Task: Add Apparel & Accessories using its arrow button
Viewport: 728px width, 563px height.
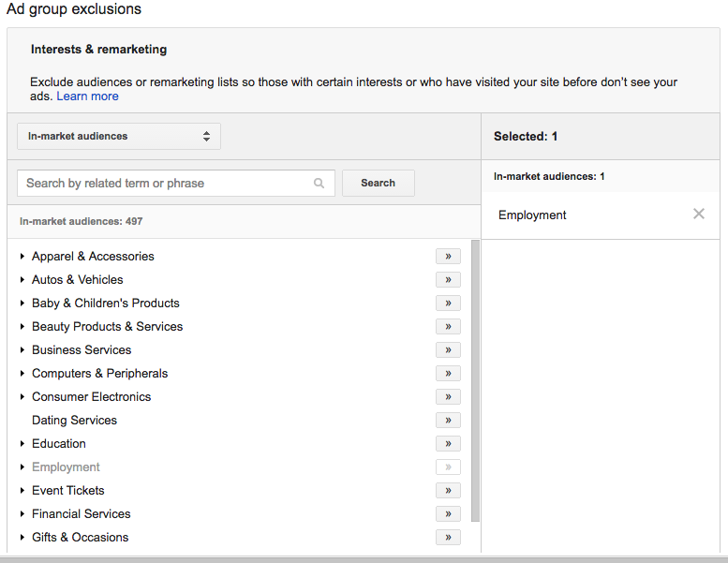Action: point(448,256)
